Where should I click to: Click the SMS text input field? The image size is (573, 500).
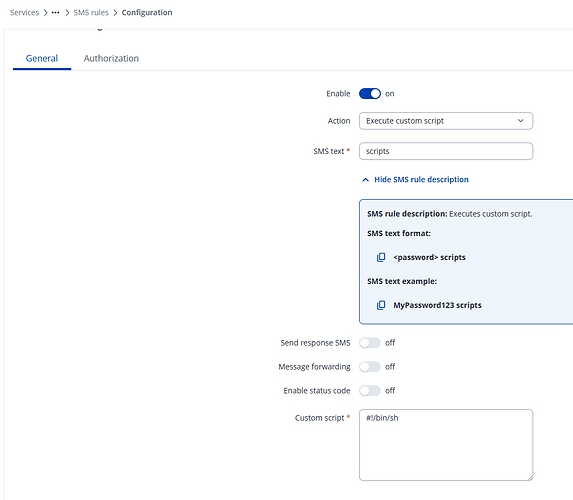[x=446, y=151]
